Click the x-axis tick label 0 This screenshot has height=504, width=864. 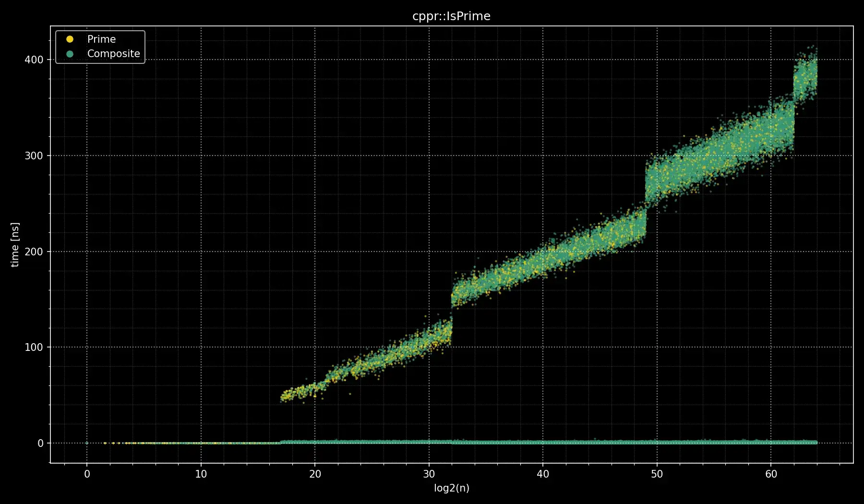point(87,474)
